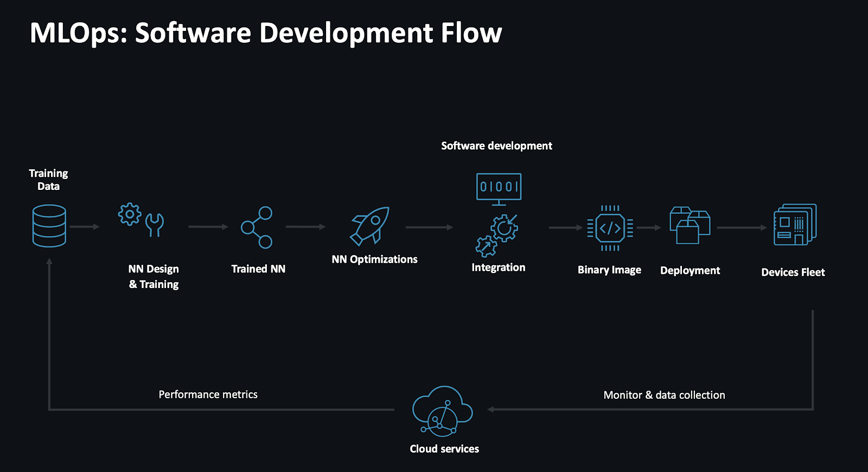Viewport: 868px width, 472px height.
Task: Click the 'Performance metrics' label
Action: 208,394
